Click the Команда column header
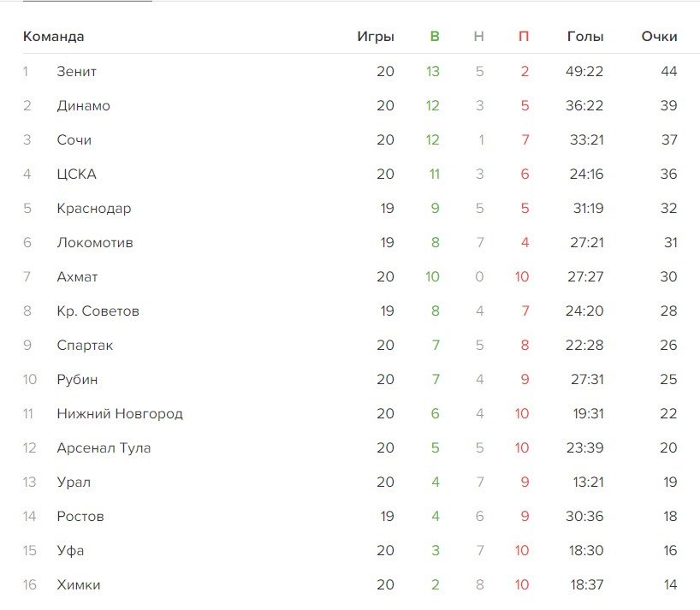 point(53,37)
